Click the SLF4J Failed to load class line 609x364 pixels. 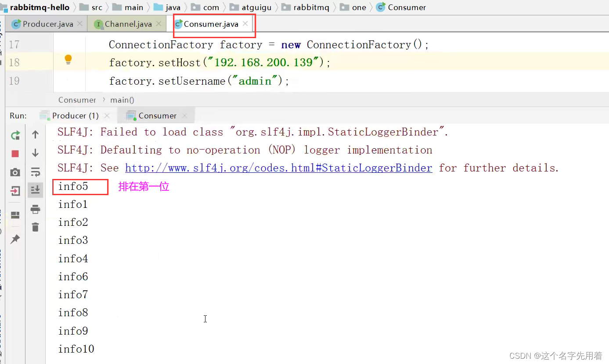[x=253, y=132]
